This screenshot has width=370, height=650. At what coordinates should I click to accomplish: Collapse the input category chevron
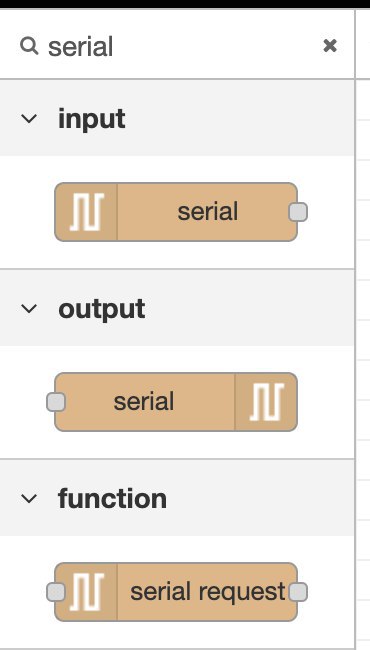click(29, 119)
